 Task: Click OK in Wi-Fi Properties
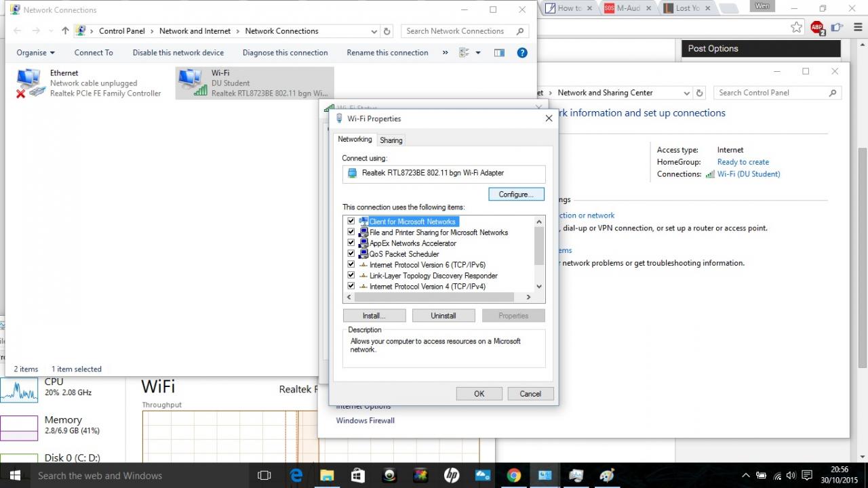[479, 394]
